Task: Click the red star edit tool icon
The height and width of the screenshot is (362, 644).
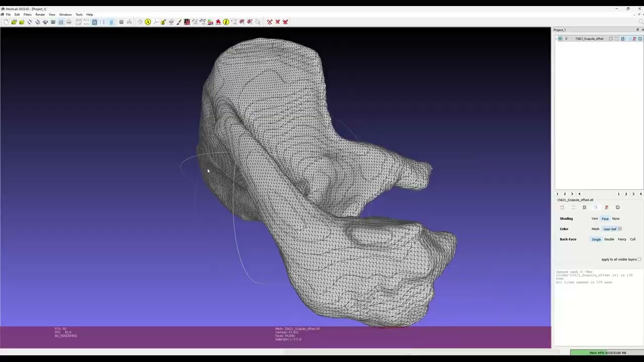Action: click(218, 22)
